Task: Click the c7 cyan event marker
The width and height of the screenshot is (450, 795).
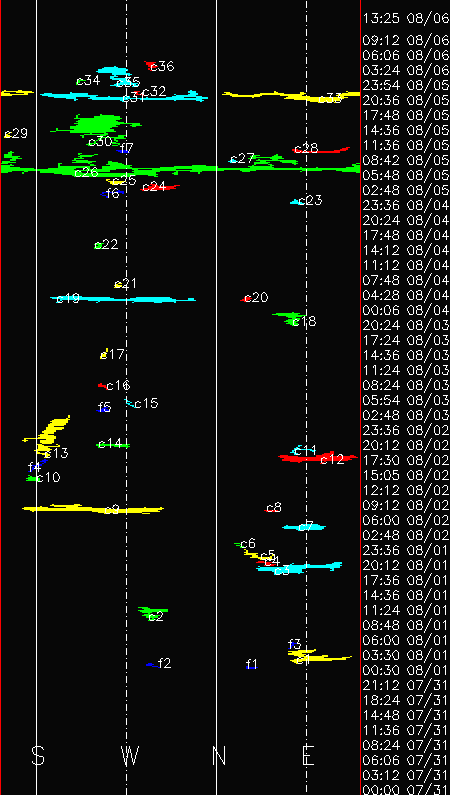Action: pyautogui.click(x=304, y=527)
